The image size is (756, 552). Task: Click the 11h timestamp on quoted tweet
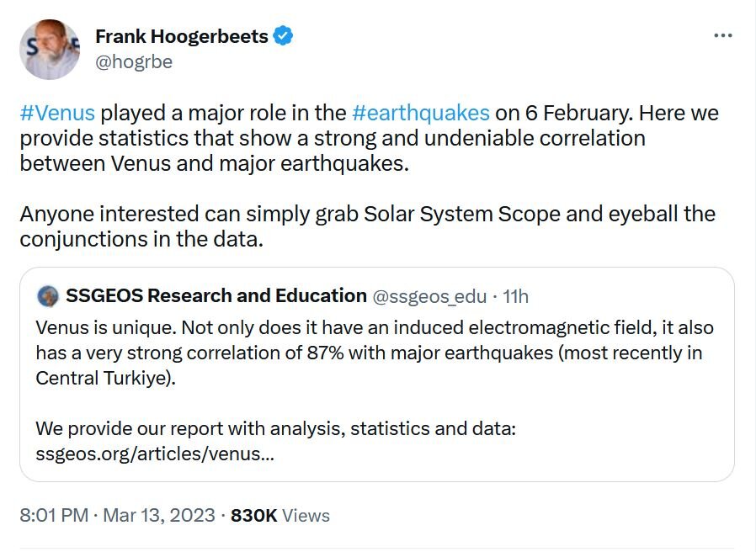coord(515,296)
